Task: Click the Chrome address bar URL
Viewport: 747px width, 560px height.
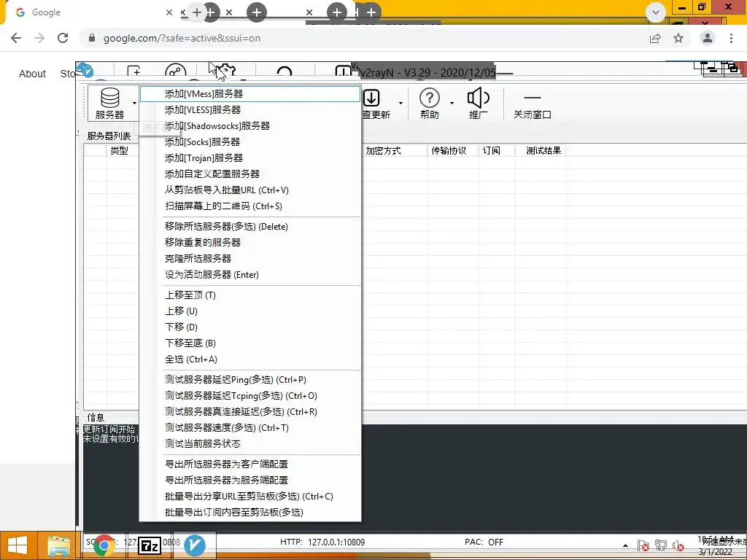Action: click(x=182, y=38)
